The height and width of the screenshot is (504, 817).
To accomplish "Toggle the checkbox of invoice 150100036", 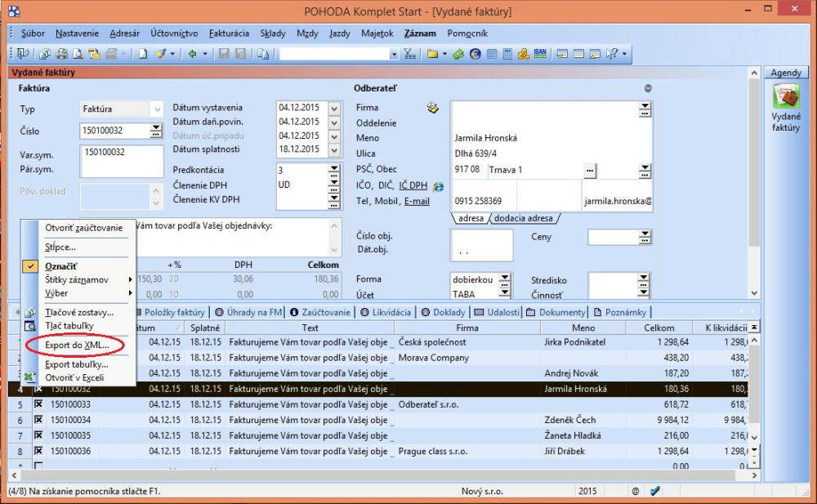I will click(x=38, y=451).
